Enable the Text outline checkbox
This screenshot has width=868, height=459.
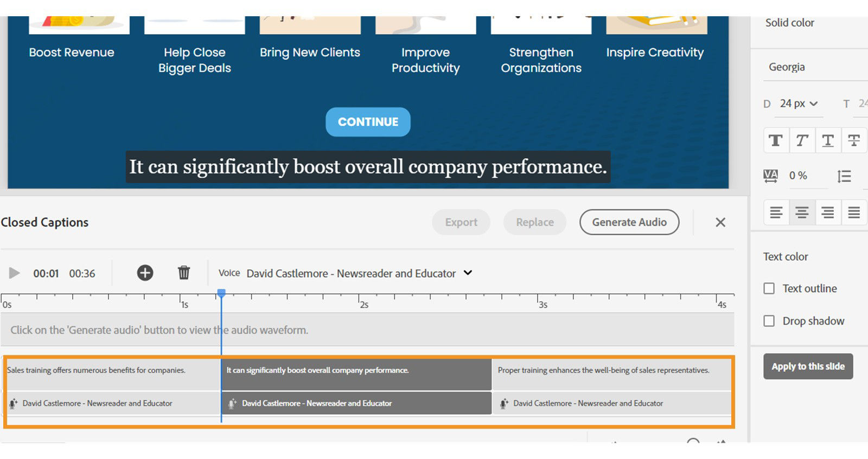tap(769, 289)
